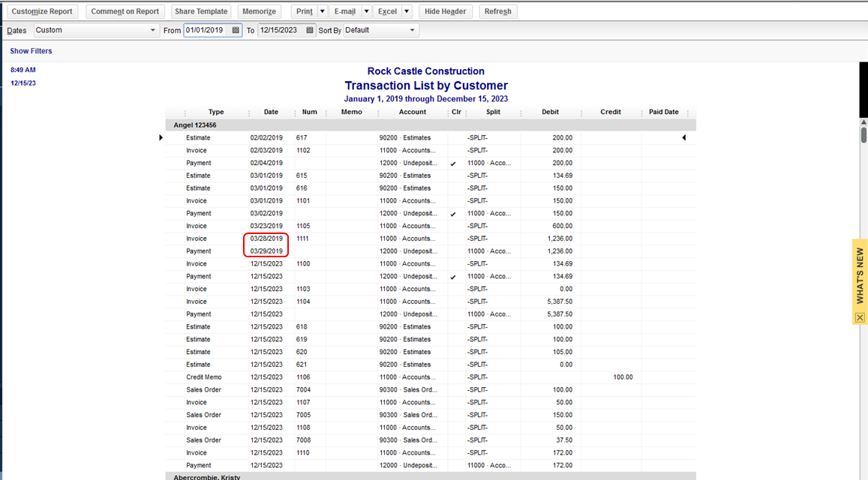Open the To date calendar picker
This screenshot has width=868, height=480.
[x=311, y=30]
